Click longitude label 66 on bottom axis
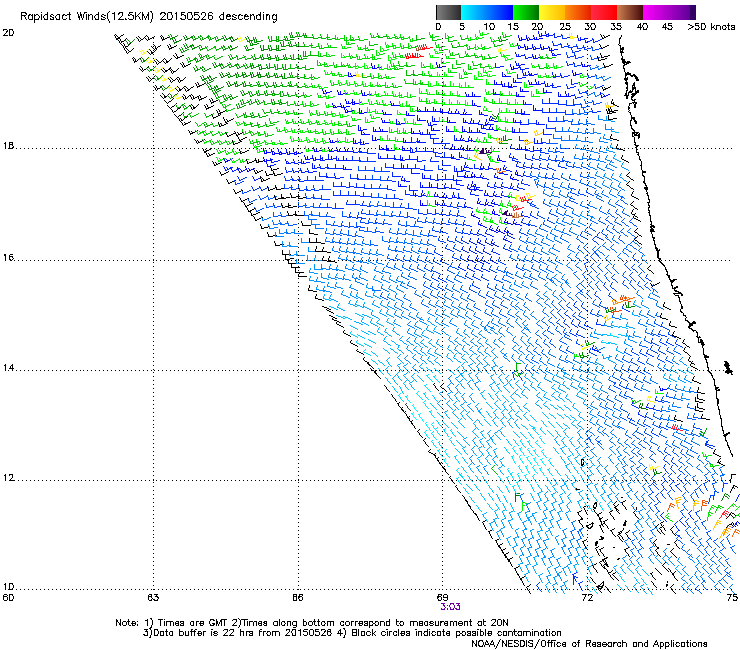Image resolution: width=740 pixels, height=650 pixels. point(297,598)
